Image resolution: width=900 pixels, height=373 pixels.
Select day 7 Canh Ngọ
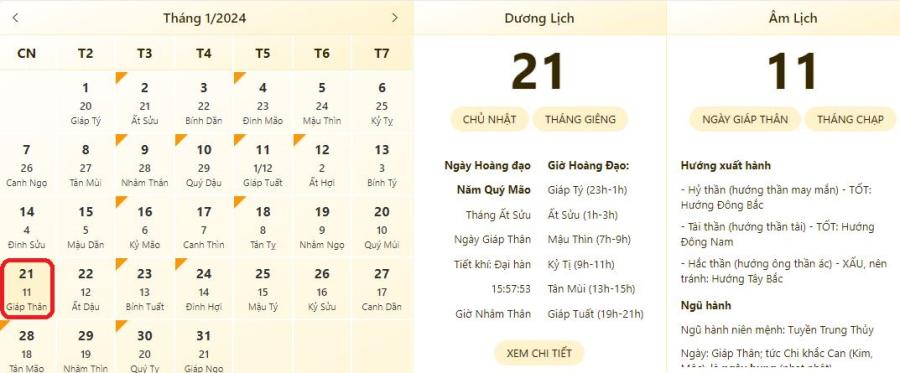(27, 165)
